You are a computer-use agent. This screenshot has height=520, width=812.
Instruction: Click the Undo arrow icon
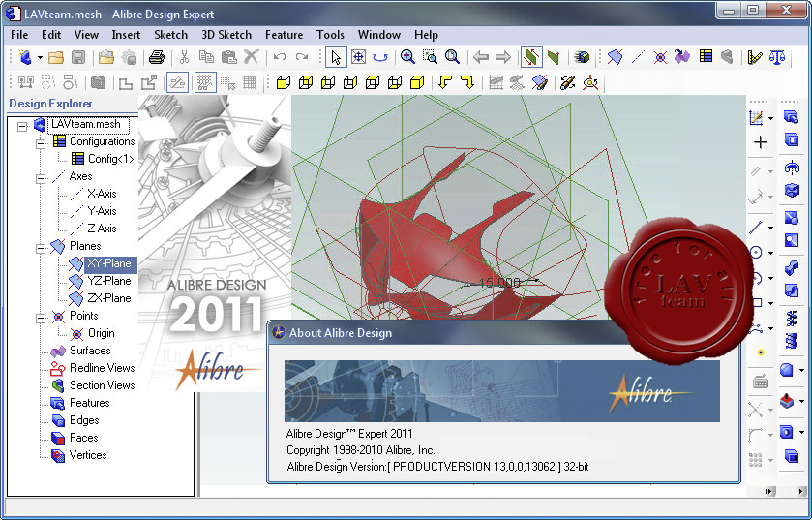tap(280, 57)
